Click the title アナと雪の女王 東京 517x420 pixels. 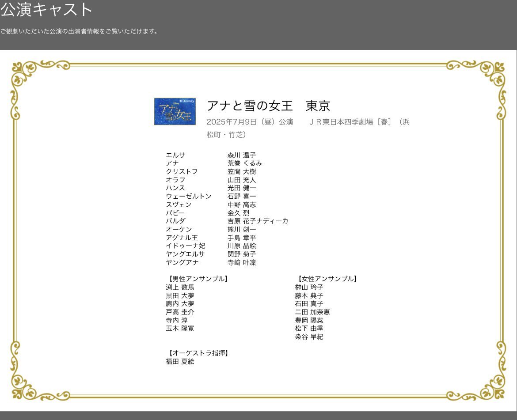pos(268,106)
